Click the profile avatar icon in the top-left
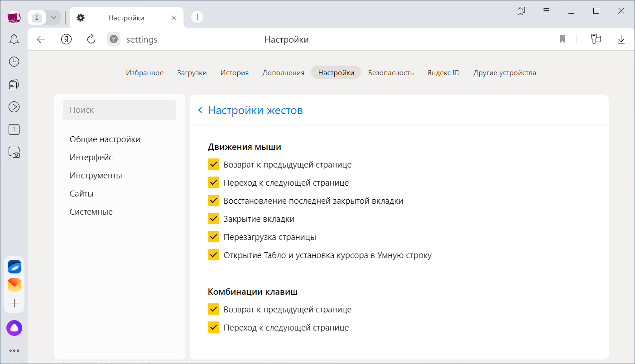Image resolution: width=635 pixels, height=364 pixels. [14, 18]
